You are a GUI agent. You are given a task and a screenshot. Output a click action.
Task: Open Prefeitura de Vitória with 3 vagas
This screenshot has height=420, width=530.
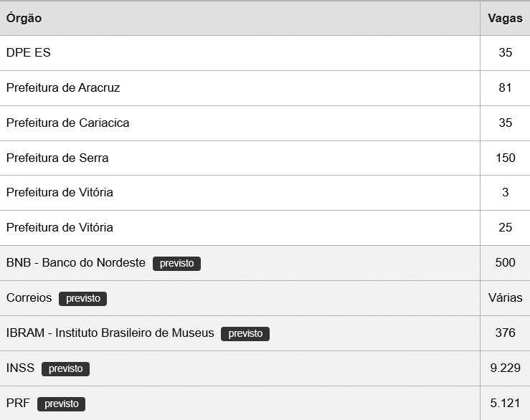coord(60,193)
